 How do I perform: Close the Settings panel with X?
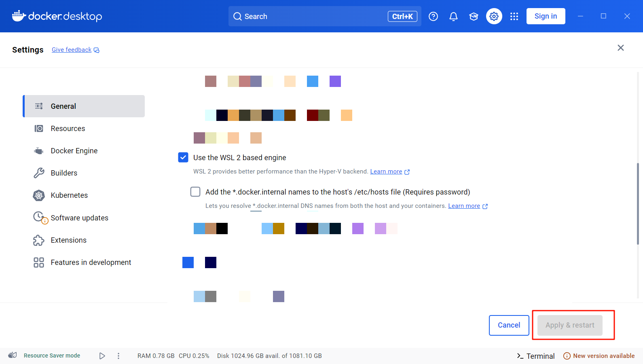pyautogui.click(x=621, y=48)
